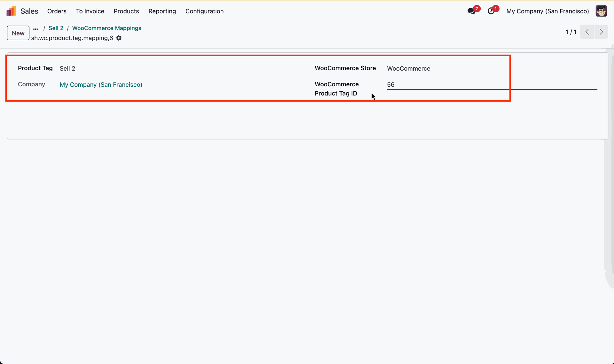Open the activities clock icon

491,11
